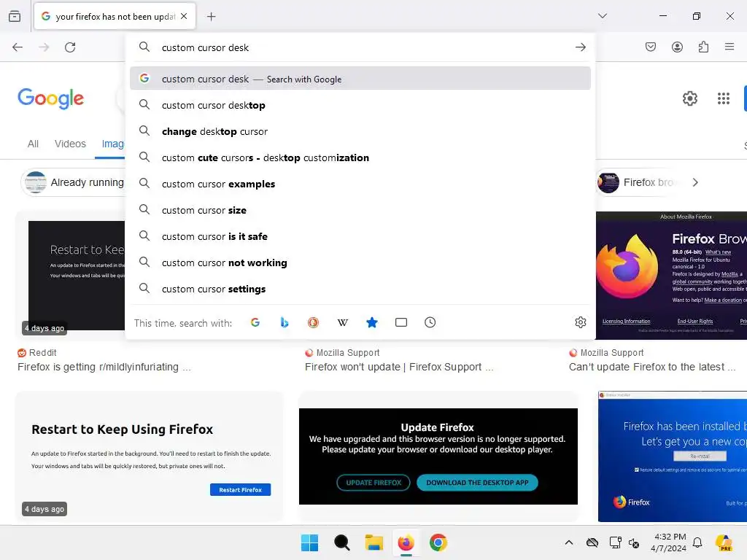
Task: Open 'Firefox won't update | Firefox Support' result
Action: (399, 367)
